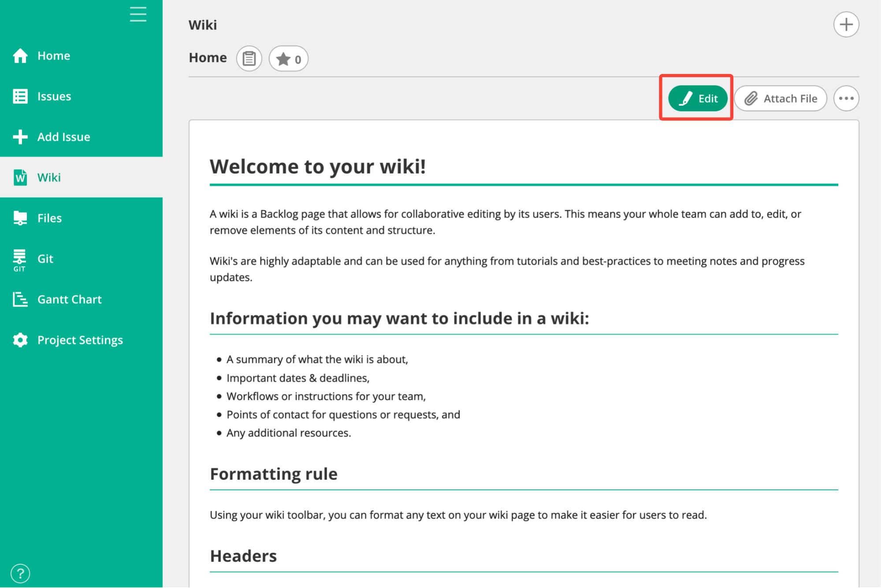Open Gantt Chart menu item

pos(70,300)
